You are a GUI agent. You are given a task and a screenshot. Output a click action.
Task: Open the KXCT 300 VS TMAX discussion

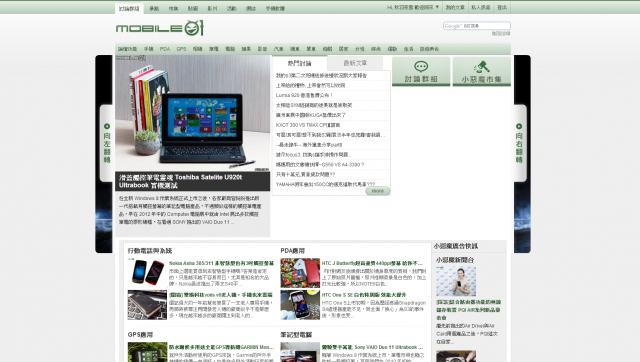(308, 125)
